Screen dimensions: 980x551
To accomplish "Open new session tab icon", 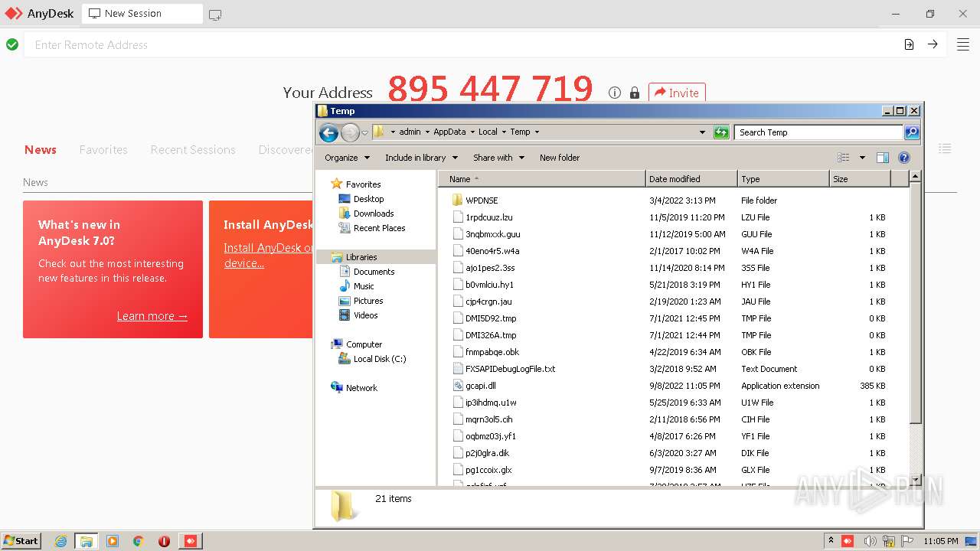I will (215, 15).
